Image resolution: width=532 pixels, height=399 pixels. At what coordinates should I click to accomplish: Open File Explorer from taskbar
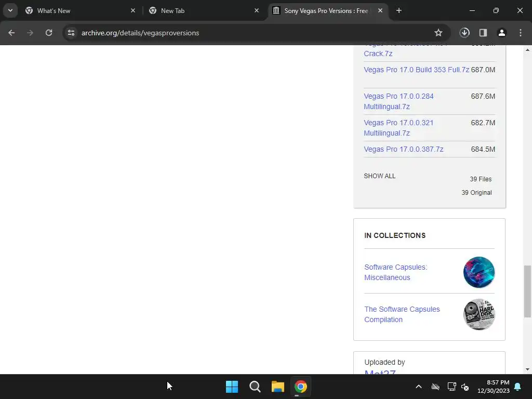(277, 387)
